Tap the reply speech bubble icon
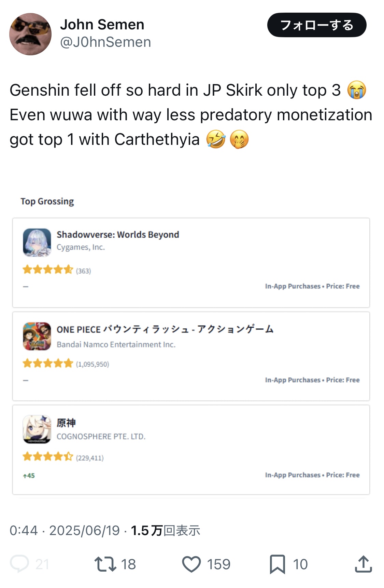 click(x=19, y=564)
